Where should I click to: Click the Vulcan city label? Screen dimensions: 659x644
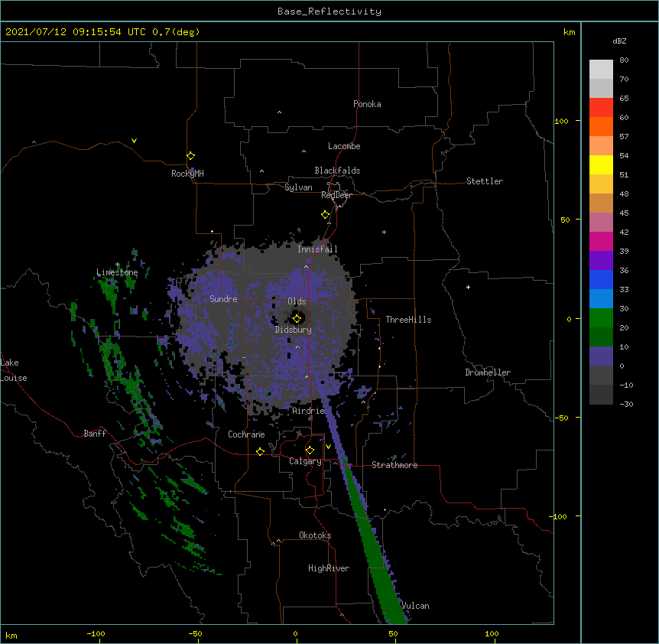415,606
